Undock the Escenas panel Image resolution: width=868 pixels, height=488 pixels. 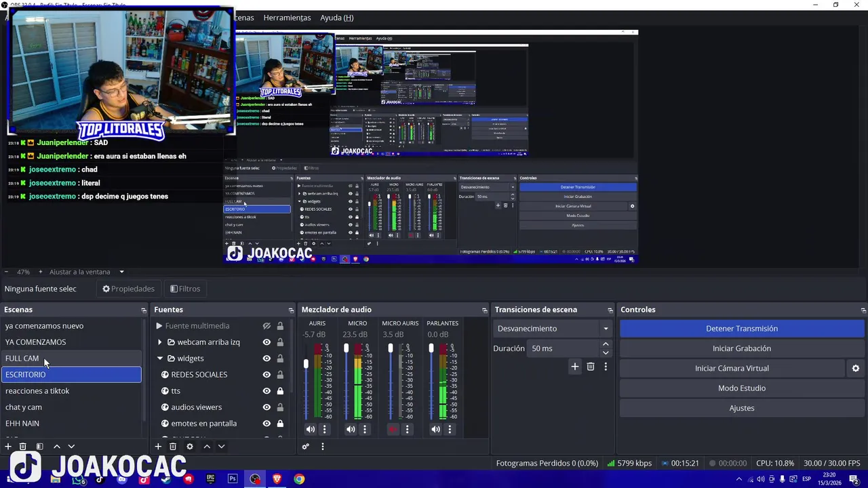tap(144, 310)
